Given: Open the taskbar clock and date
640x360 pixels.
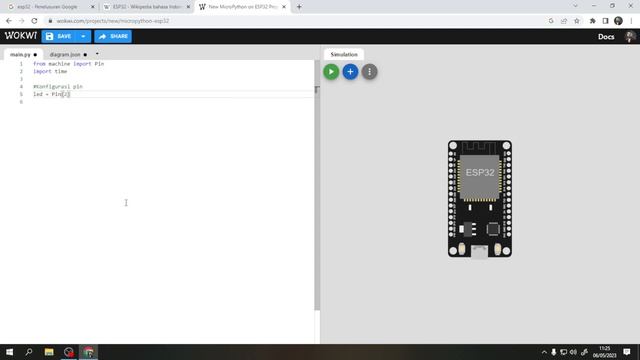Looking at the screenshot, I should [604, 352].
